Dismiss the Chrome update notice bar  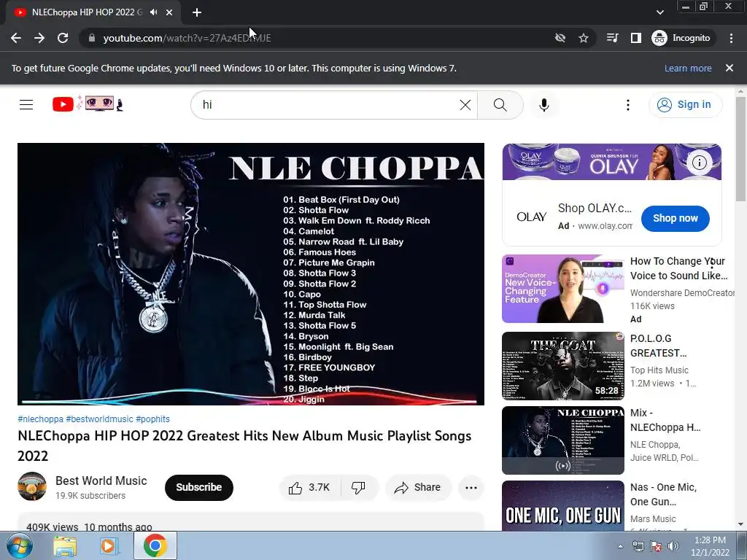729,68
